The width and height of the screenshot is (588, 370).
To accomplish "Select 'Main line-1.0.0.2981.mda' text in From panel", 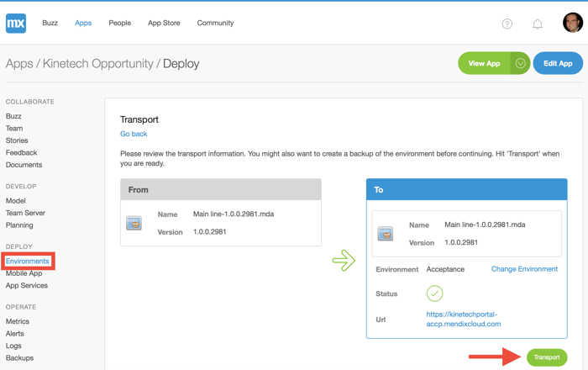I will coord(234,214).
